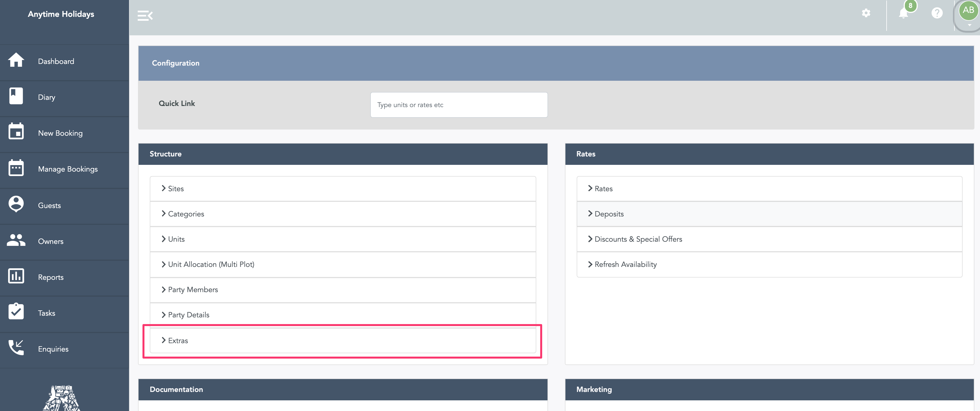Click the Enquiries phone icon

point(16,348)
